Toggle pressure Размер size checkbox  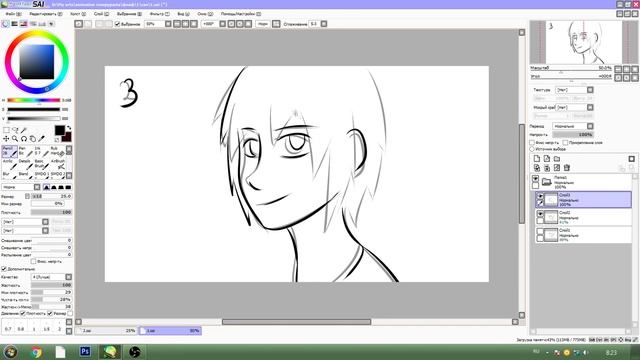tap(50, 313)
